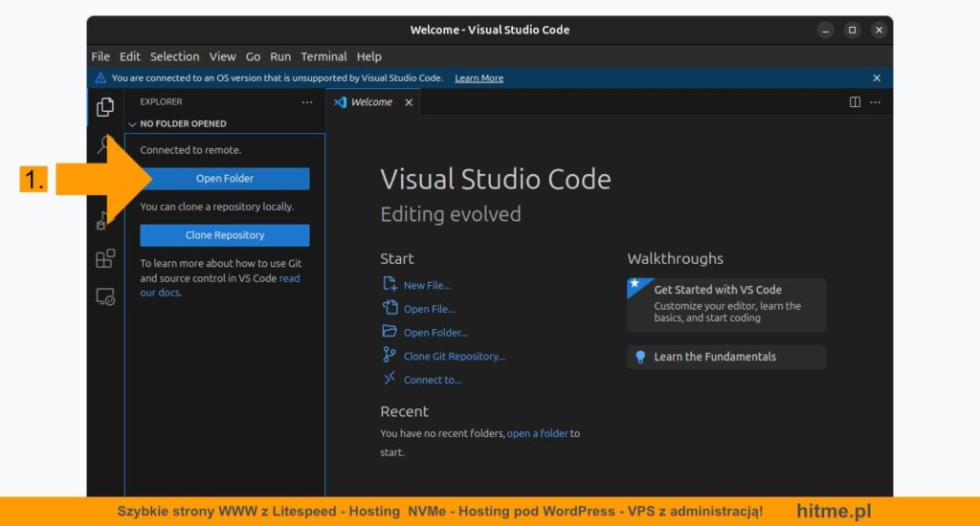The height and width of the screenshot is (526, 980).
Task: Click the lightbulb icon on Learn the Fundamentals
Action: click(x=640, y=357)
